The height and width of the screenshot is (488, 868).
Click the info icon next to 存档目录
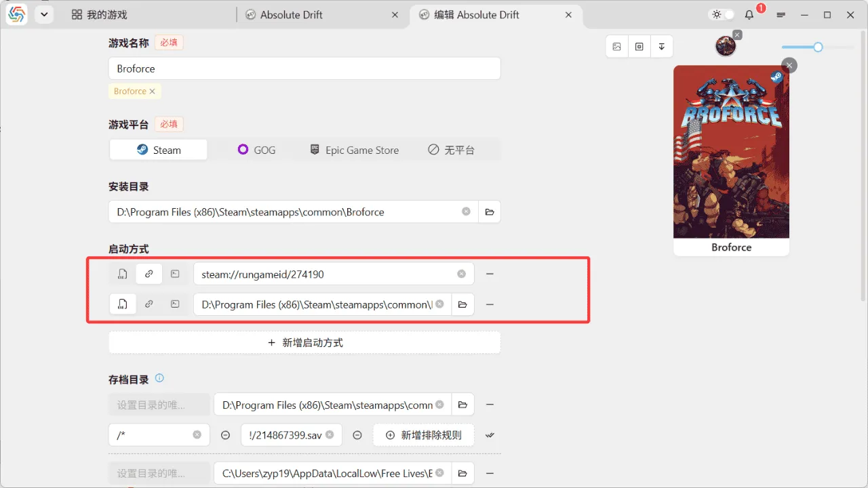pos(159,379)
